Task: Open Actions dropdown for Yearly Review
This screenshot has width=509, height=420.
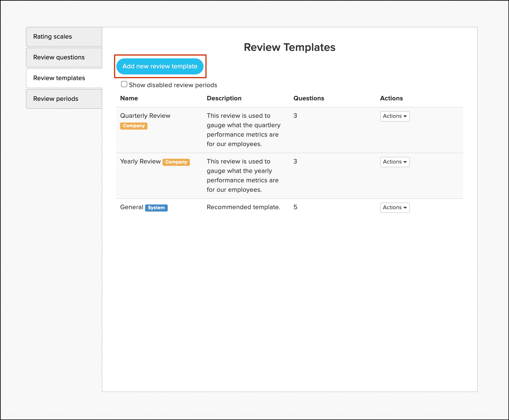Action: [x=395, y=162]
